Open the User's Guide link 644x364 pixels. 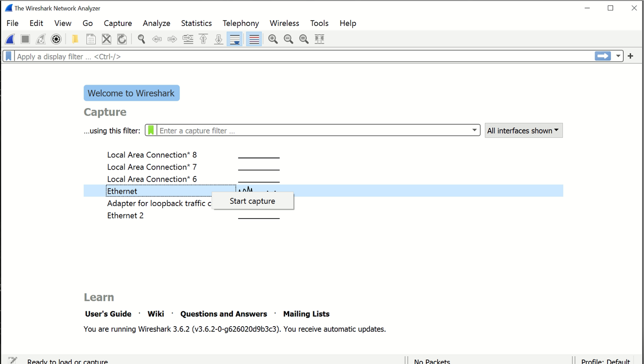(x=108, y=314)
